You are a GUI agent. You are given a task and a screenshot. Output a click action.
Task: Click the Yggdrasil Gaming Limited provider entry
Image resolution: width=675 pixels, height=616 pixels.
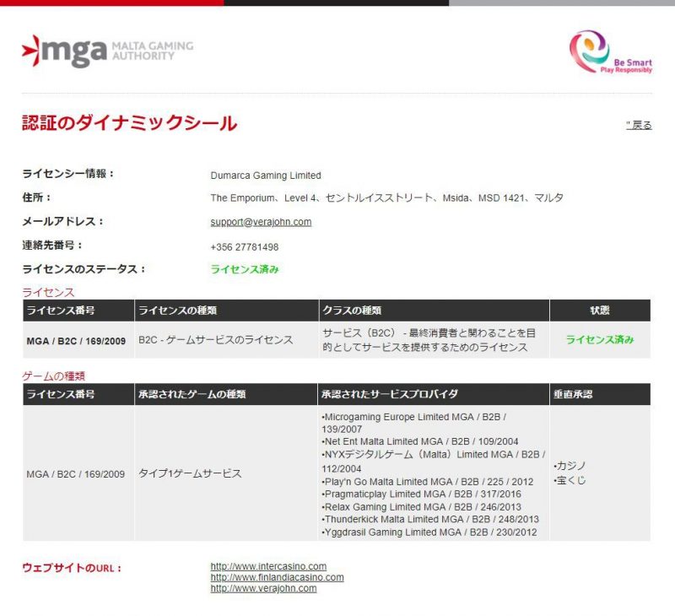(429, 532)
